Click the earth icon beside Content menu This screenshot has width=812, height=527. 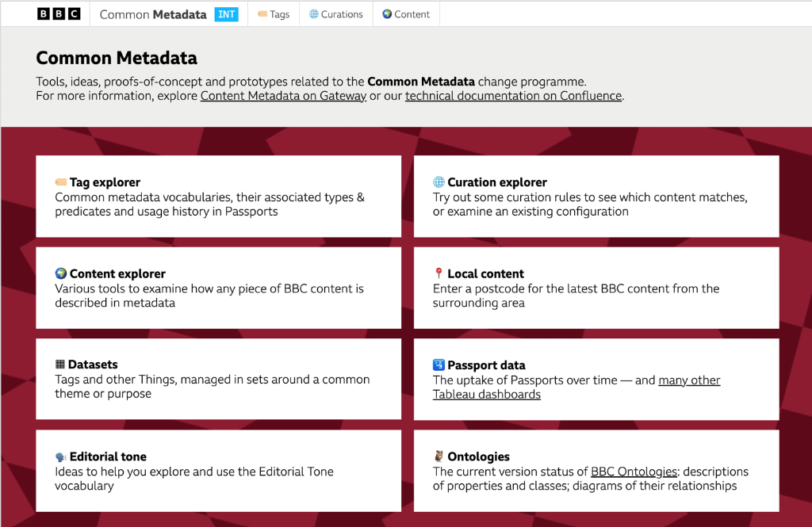click(387, 14)
